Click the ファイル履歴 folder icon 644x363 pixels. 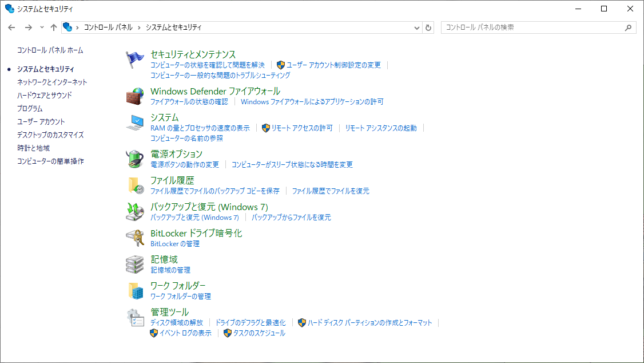(135, 185)
